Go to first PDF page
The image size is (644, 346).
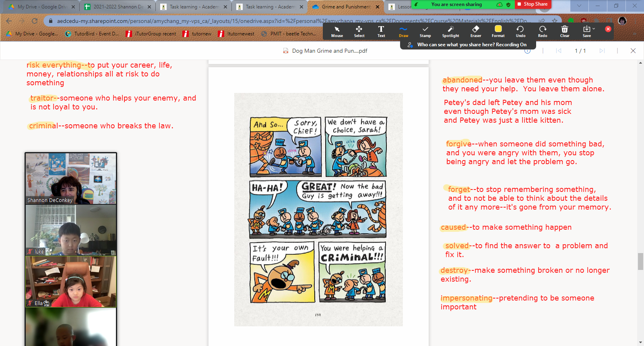(559, 51)
